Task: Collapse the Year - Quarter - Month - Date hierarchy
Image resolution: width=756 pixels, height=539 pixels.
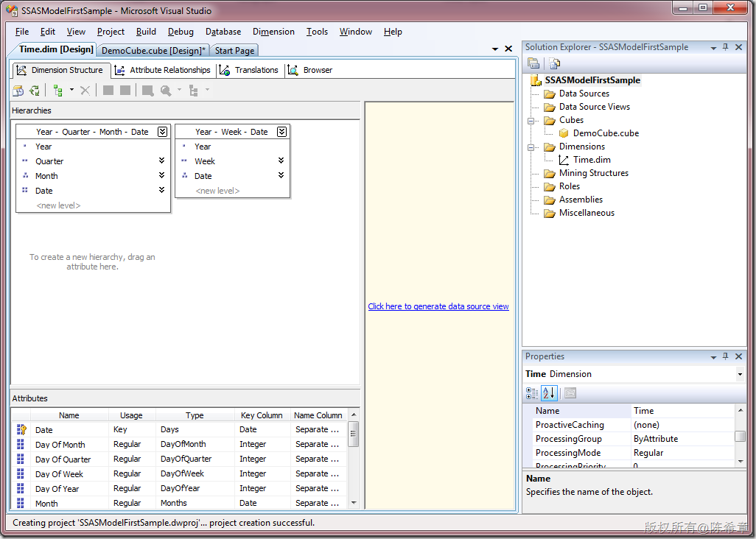Action: [x=163, y=132]
